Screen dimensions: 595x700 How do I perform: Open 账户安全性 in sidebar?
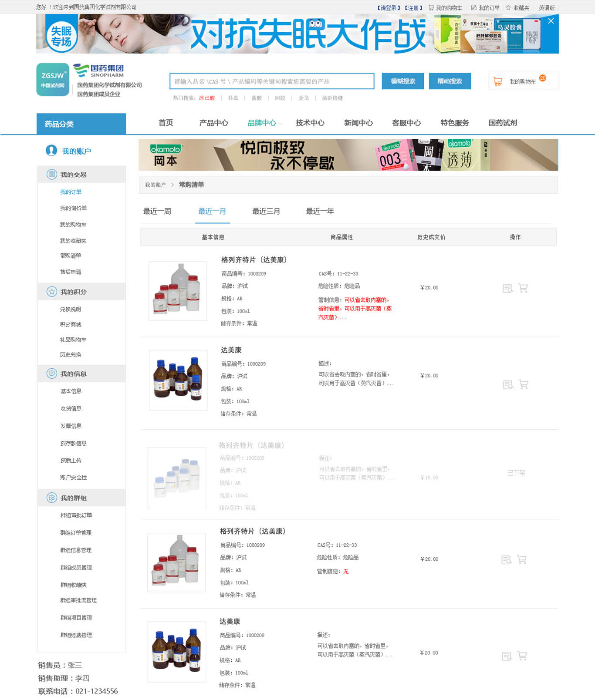coord(73,478)
